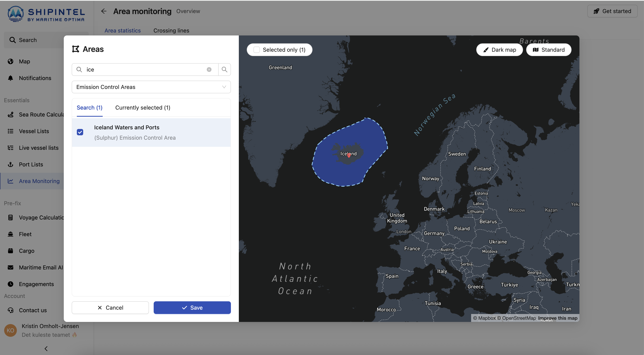Click the back arrow next to Area monitoring

pyautogui.click(x=104, y=11)
